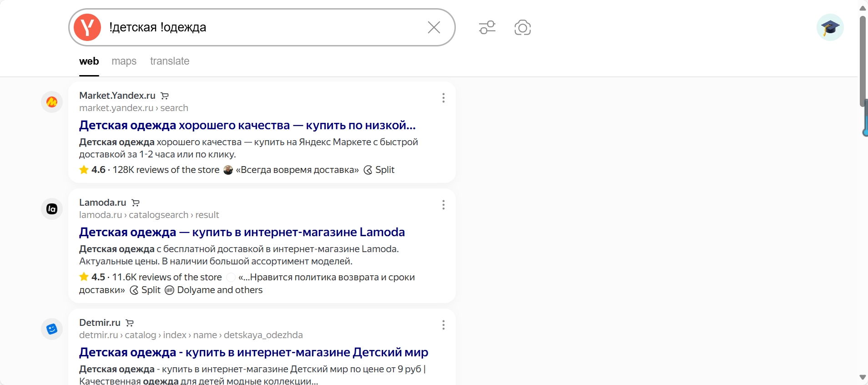Screen dimensions: 868x385
Task: Open more options for Market.Yandex.ru result
Action: click(443, 98)
